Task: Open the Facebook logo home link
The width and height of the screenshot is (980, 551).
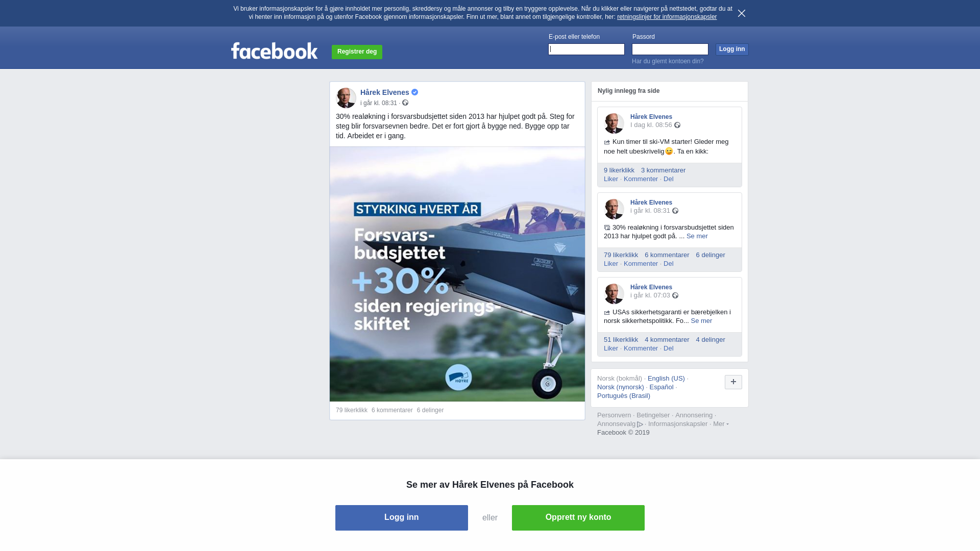Action: [x=274, y=51]
